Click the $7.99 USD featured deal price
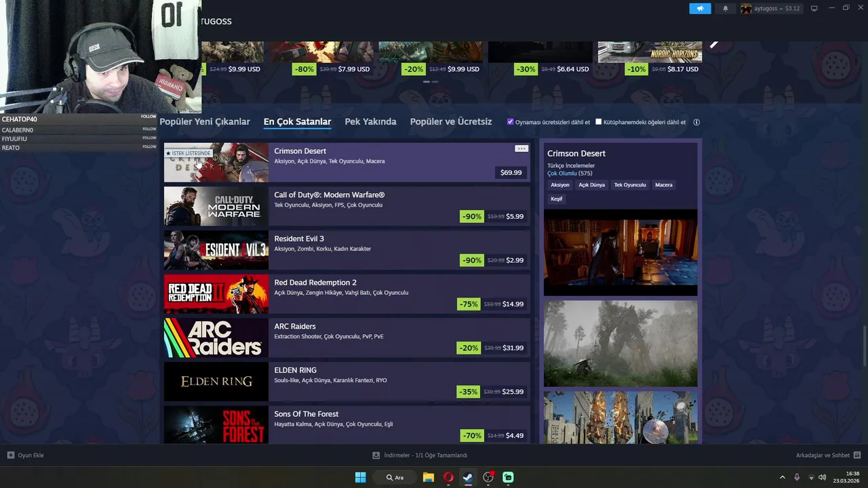Screen dimensions: 868x488 click(x=354, y=69)
